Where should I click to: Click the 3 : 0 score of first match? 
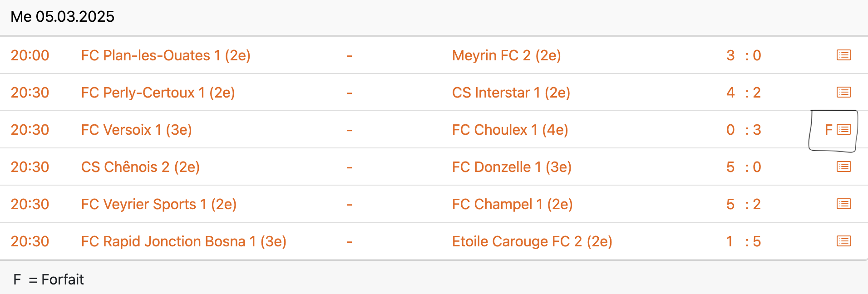coord(744,55)
